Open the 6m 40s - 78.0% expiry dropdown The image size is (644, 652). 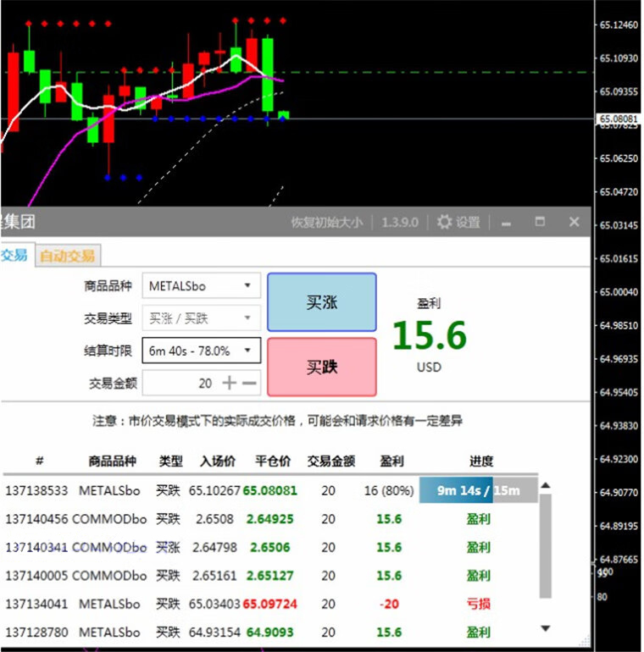point(202,351)
